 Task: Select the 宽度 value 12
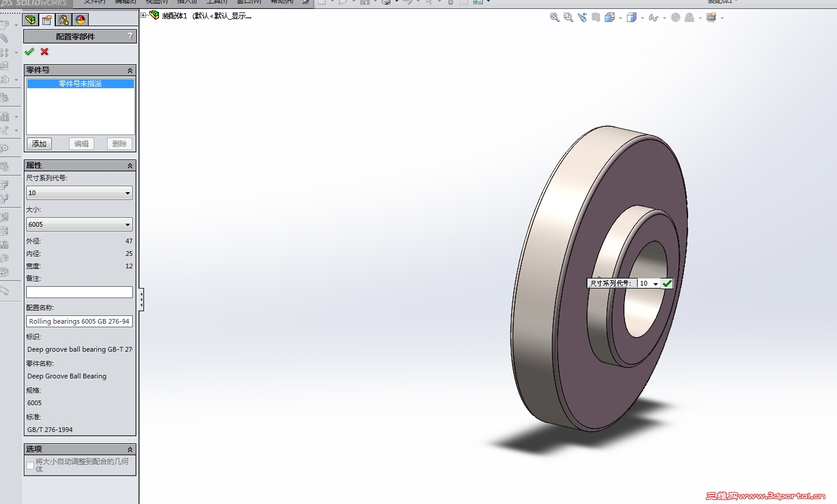(x=129, y=266)
